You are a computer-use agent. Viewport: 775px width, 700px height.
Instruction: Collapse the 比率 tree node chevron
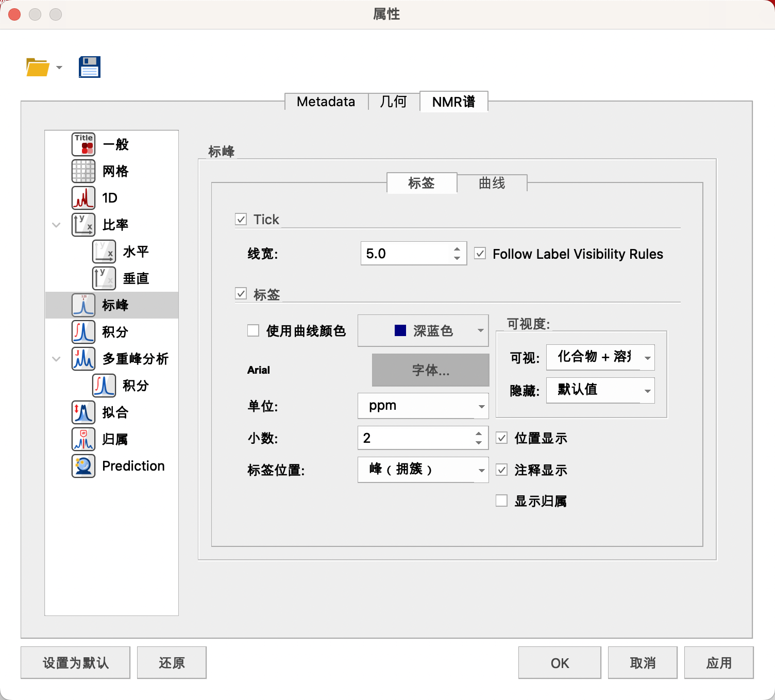pyautogui.click(x=57, y=225)
